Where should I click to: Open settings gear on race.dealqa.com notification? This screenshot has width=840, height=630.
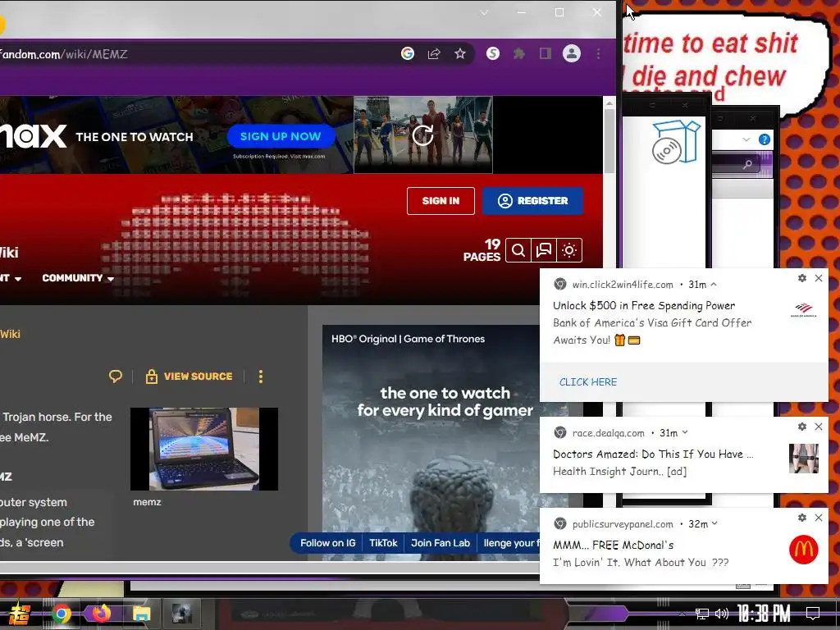[x=802, y=427]
